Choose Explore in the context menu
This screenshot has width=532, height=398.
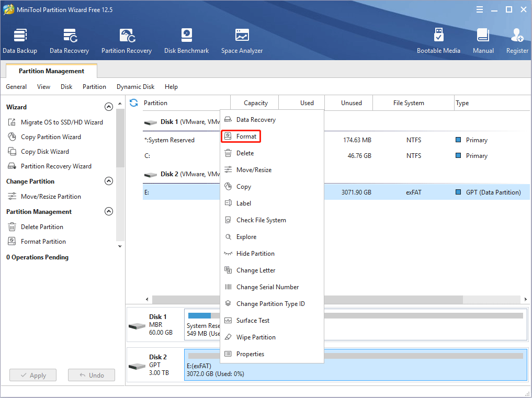click(x=272, y=236)
